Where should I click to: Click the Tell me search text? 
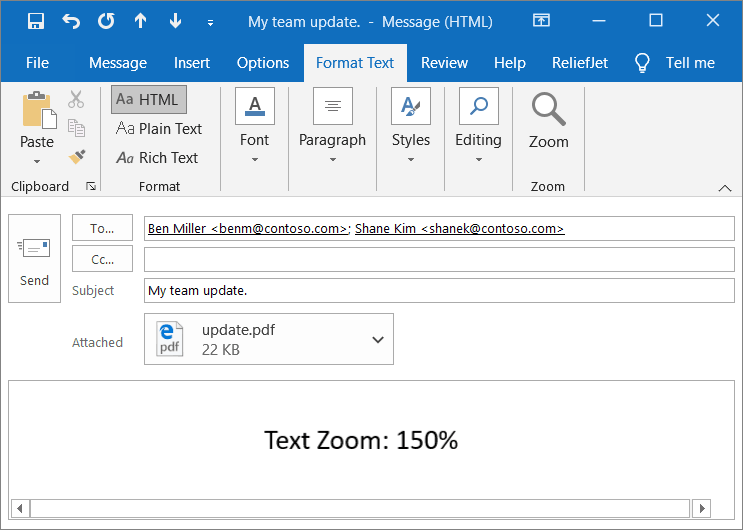coord(690,63)
